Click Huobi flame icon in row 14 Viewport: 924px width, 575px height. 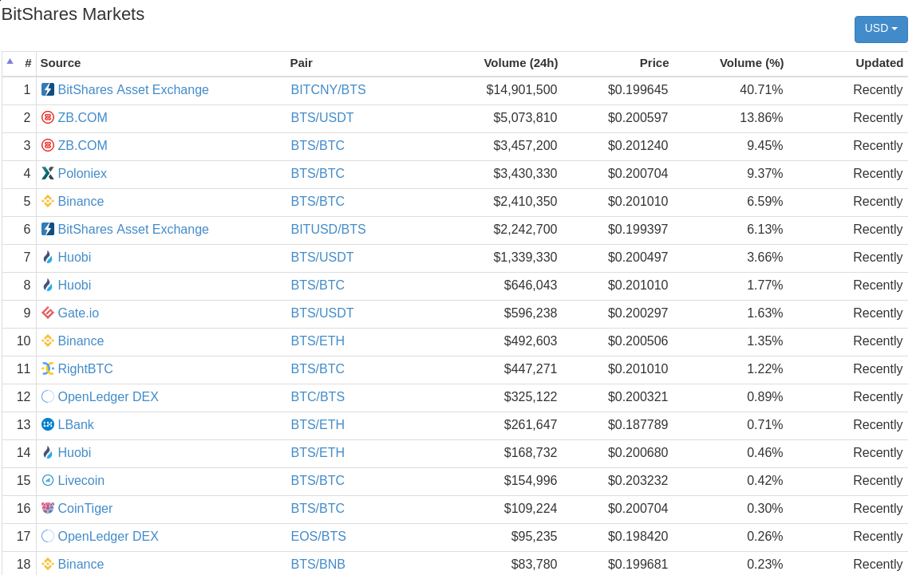coord(48,452)
